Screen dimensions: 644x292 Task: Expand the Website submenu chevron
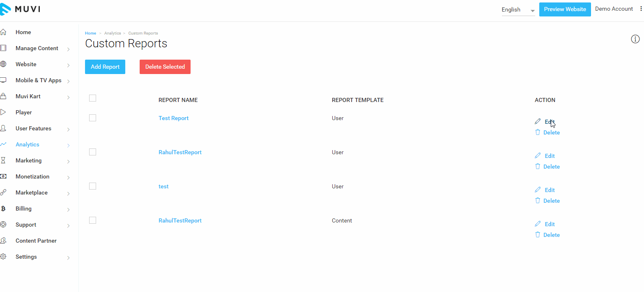(x=68, y=65)
